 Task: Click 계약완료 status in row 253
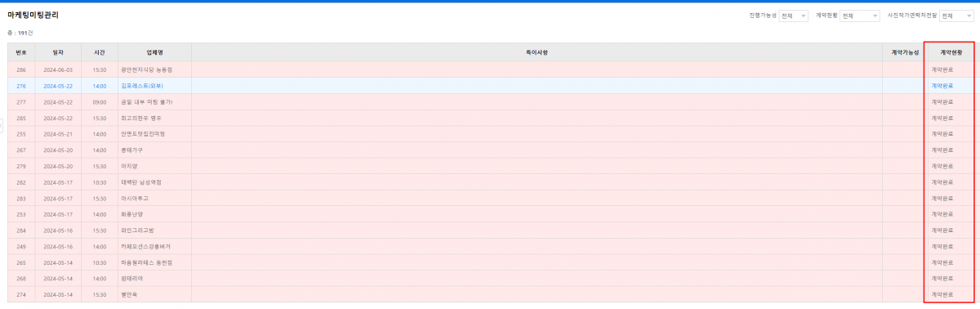942,214
